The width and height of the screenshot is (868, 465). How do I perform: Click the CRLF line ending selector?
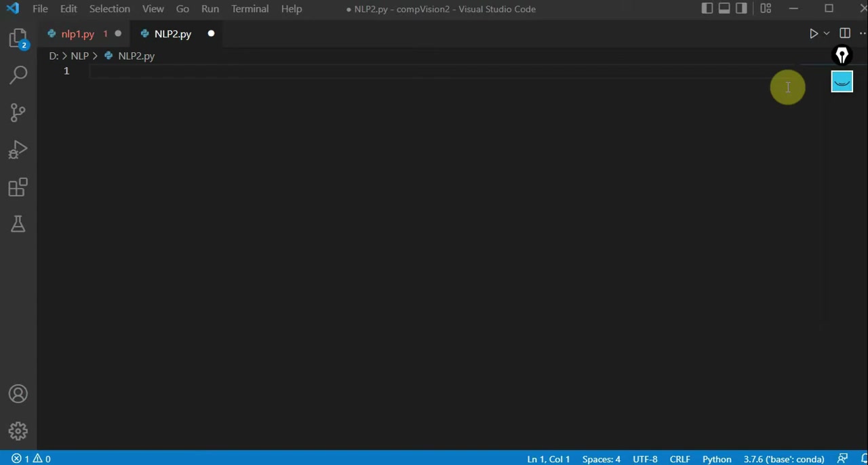679,459
